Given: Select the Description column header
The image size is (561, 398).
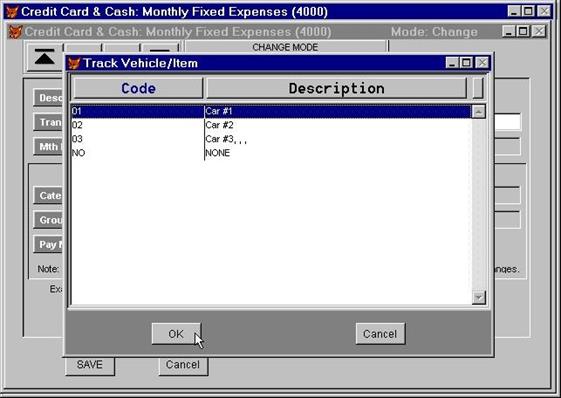Looking at the screenshot, I should [336, 88].
